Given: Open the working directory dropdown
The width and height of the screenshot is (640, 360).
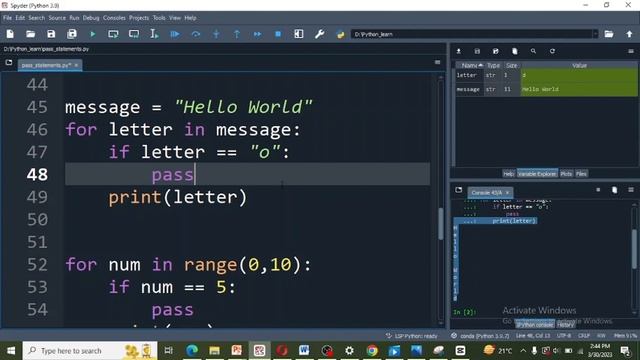Looking at the screenshot, I should coord(596,34).
